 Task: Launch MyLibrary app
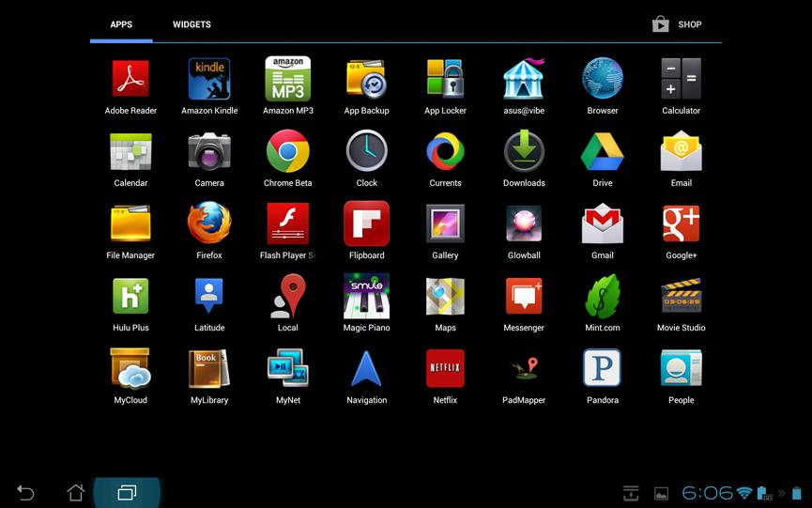209,369
